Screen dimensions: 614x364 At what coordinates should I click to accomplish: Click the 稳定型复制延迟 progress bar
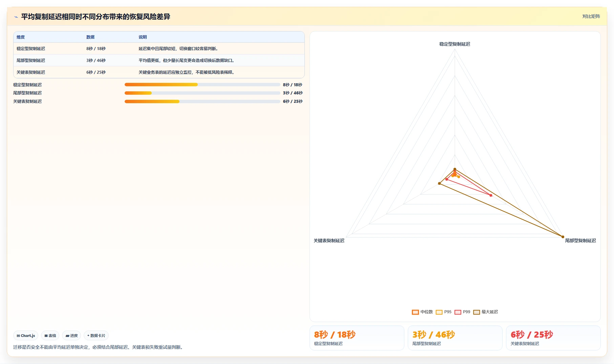203,85
